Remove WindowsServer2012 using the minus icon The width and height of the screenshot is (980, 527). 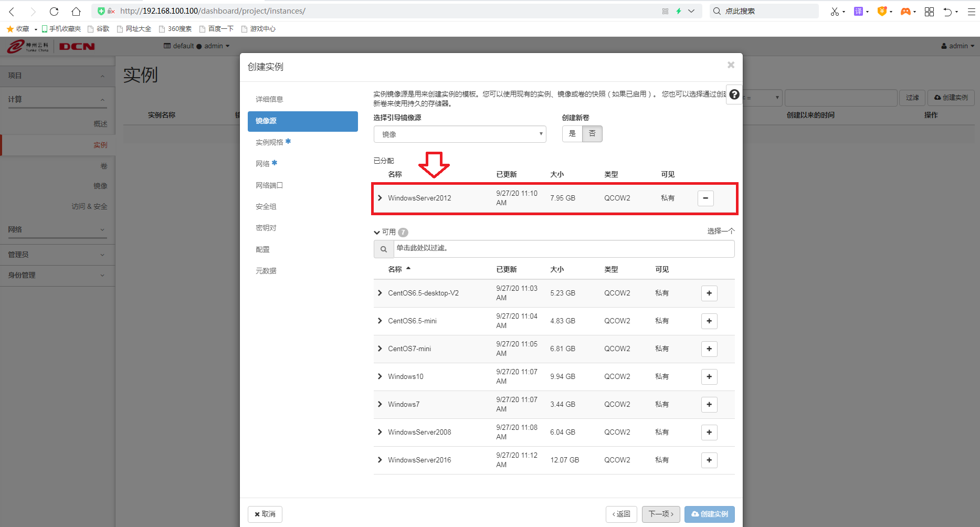coord(705,198)
